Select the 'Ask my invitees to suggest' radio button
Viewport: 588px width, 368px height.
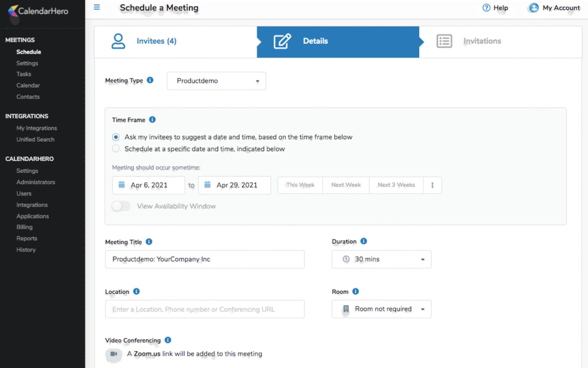(116, 137)
